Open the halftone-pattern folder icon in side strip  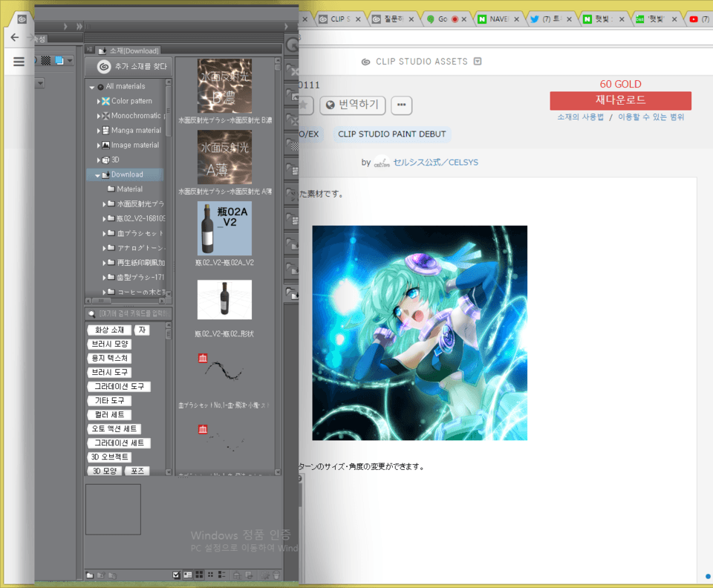292,144
